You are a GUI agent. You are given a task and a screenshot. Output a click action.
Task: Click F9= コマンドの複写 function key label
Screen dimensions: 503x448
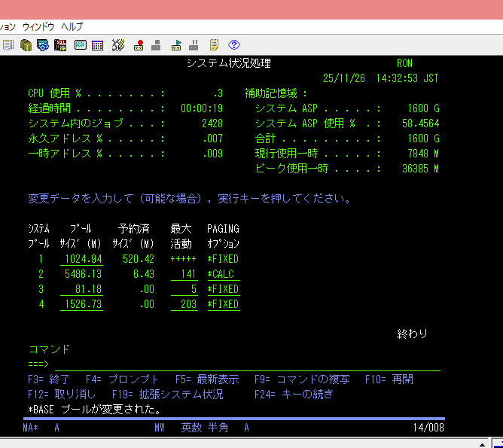(302, 379)
